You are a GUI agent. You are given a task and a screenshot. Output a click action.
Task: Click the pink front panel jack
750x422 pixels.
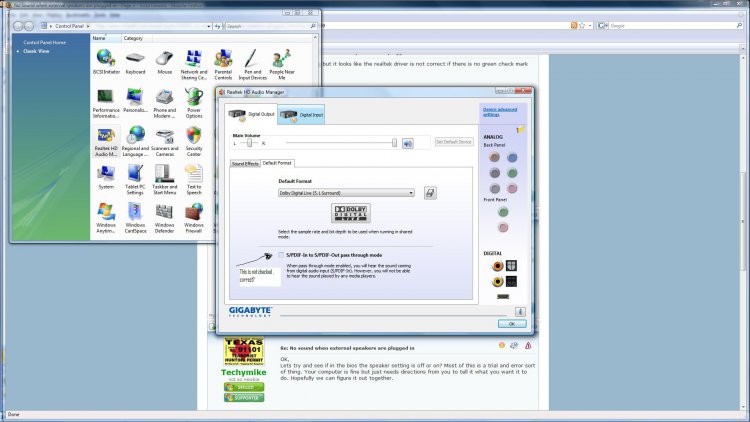pos(503,227)
